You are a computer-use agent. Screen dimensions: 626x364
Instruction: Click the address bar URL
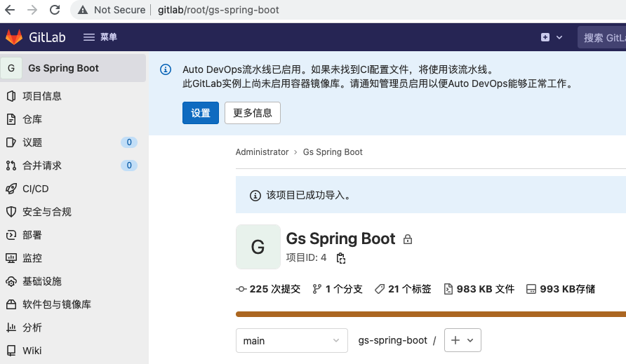point(218,10)
